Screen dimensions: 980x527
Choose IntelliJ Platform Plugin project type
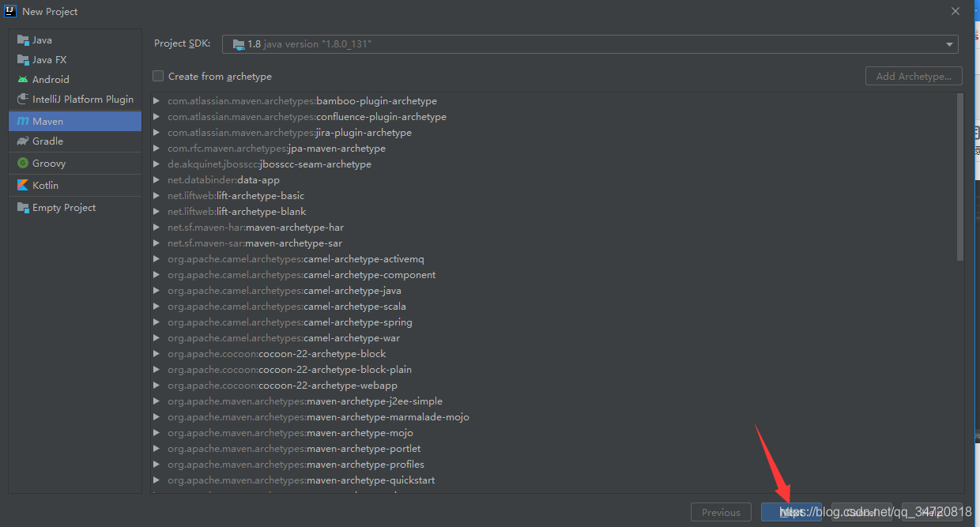coord(75,100)
